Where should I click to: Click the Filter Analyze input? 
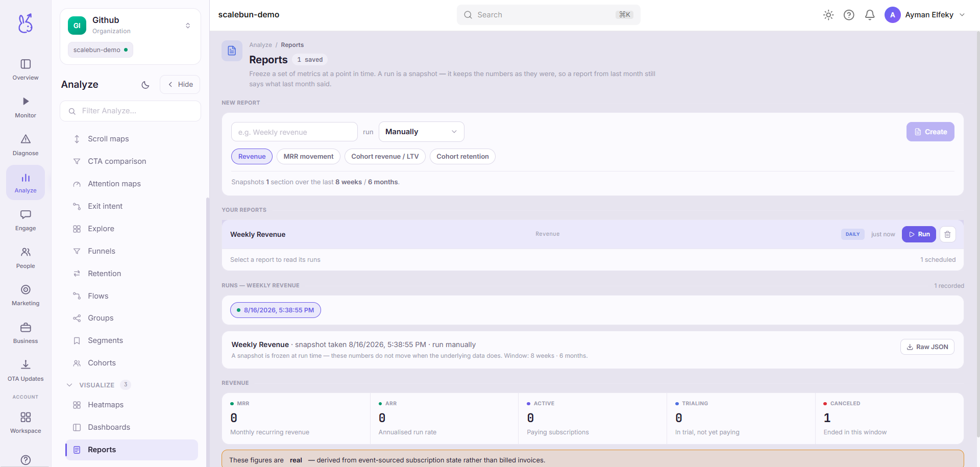click(x=130, y=111)
